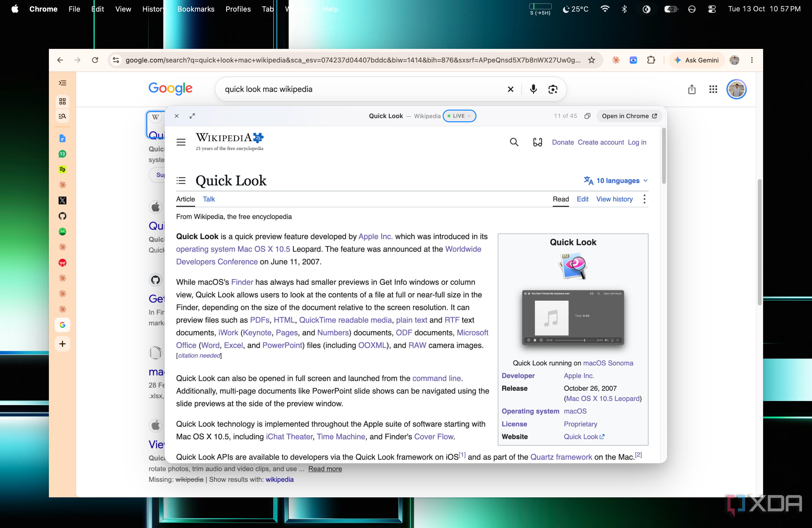Click the preview pane vertical scrollbar
The height and width of the screenshot is (528, 812).
(664, 156)
